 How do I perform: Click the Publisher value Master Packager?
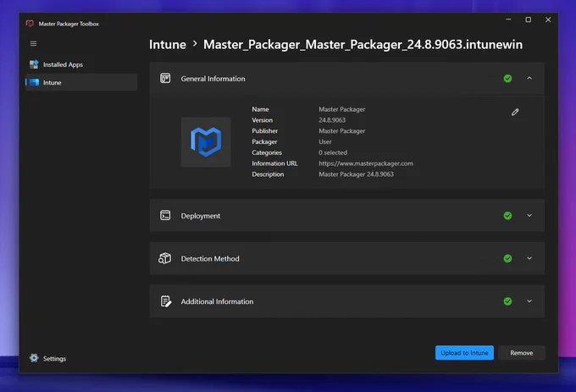[341, 131]
